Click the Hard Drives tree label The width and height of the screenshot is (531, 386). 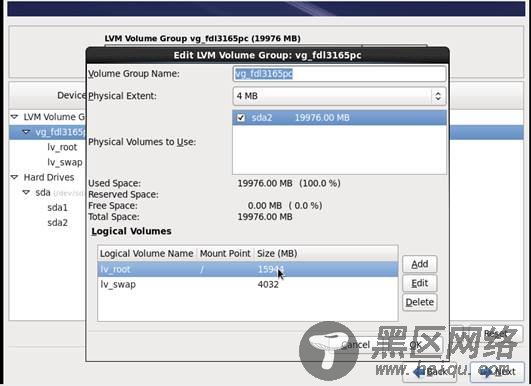point(49,177)
